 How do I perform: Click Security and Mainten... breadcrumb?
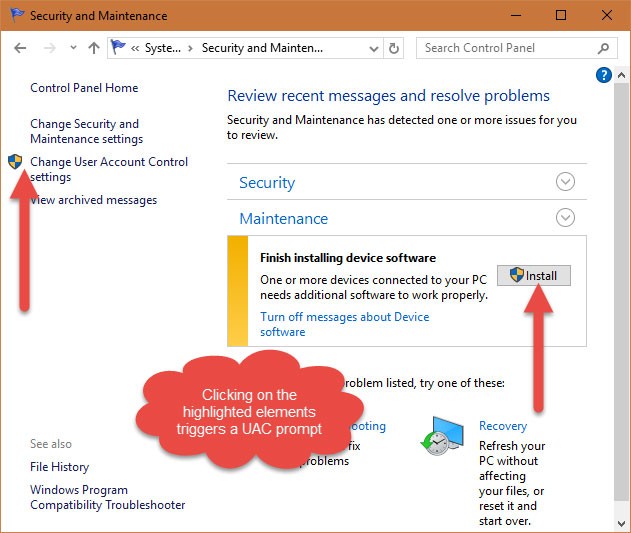[262, 48]
